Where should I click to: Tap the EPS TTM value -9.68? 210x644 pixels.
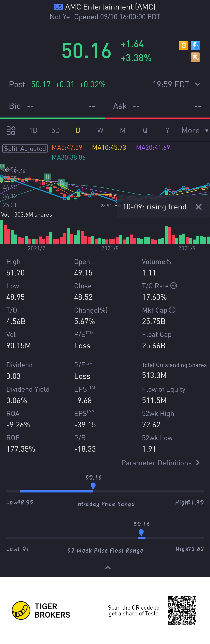click(83, 400)
